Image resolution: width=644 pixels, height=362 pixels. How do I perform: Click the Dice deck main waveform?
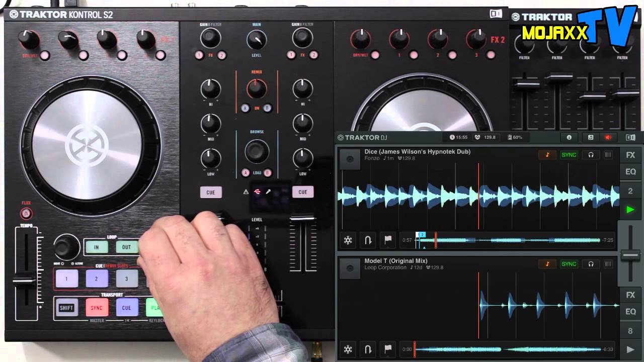[x=478, y=196]
